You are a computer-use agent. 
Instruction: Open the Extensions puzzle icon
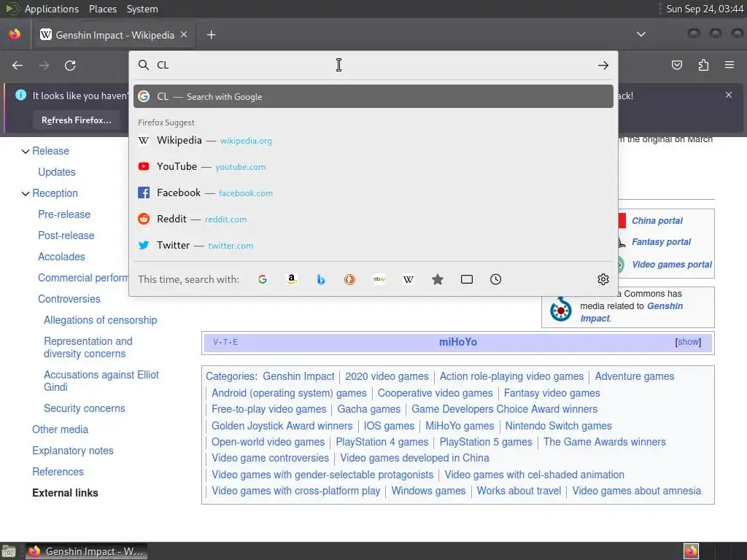pyautogui.click(x=703, y=65)
